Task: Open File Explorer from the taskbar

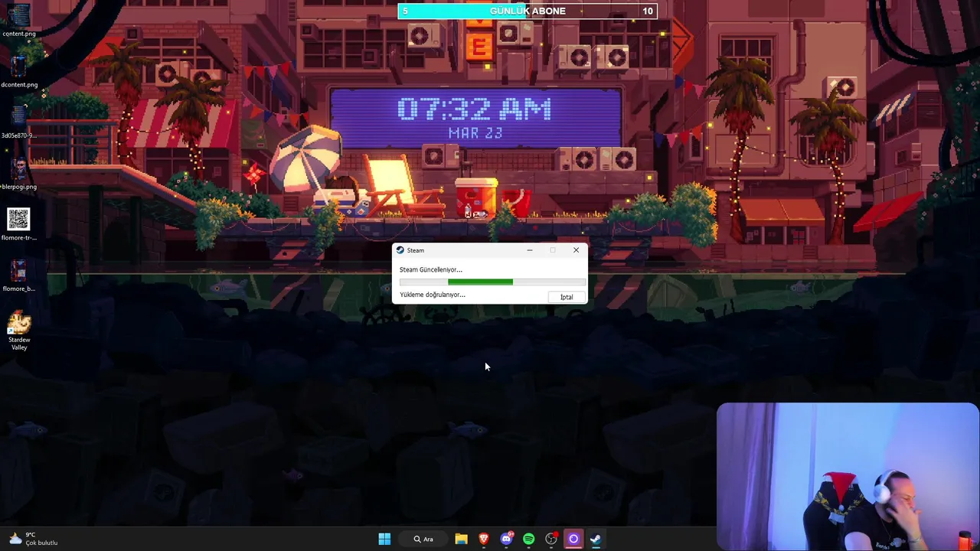Action: pyautogui.click(x=461, y=539)
